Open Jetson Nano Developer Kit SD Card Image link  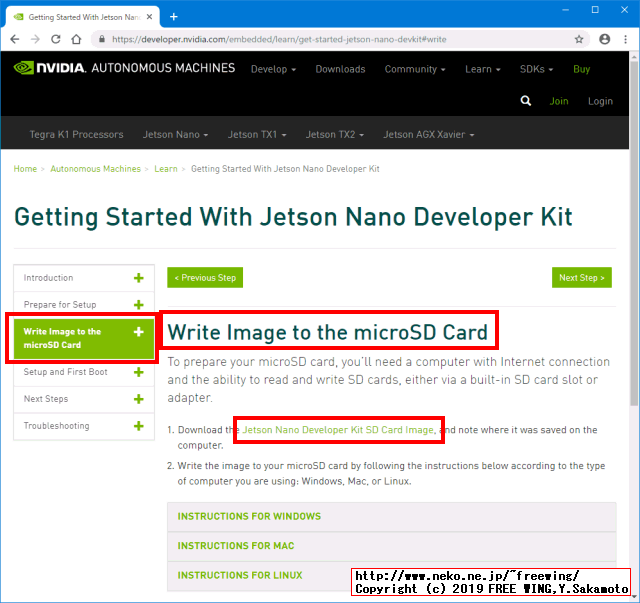pyautogui.click(x=339, y=430)
